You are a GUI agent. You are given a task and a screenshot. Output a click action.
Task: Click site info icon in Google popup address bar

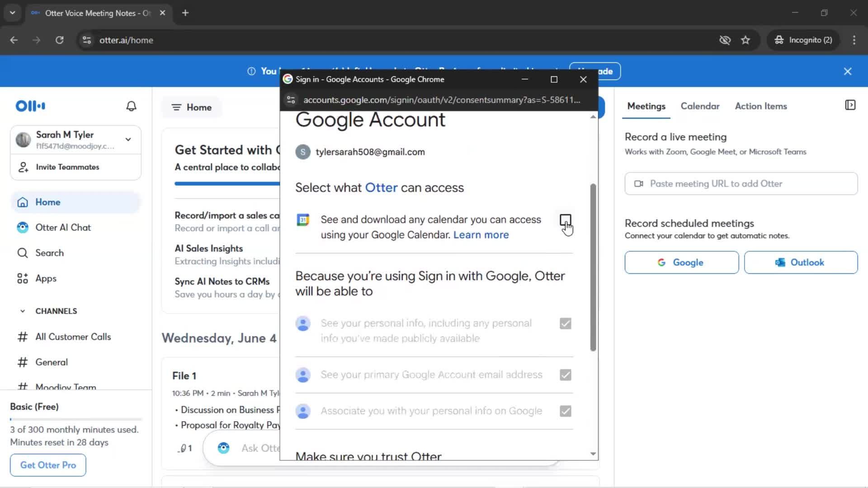(x=291, y=100)
